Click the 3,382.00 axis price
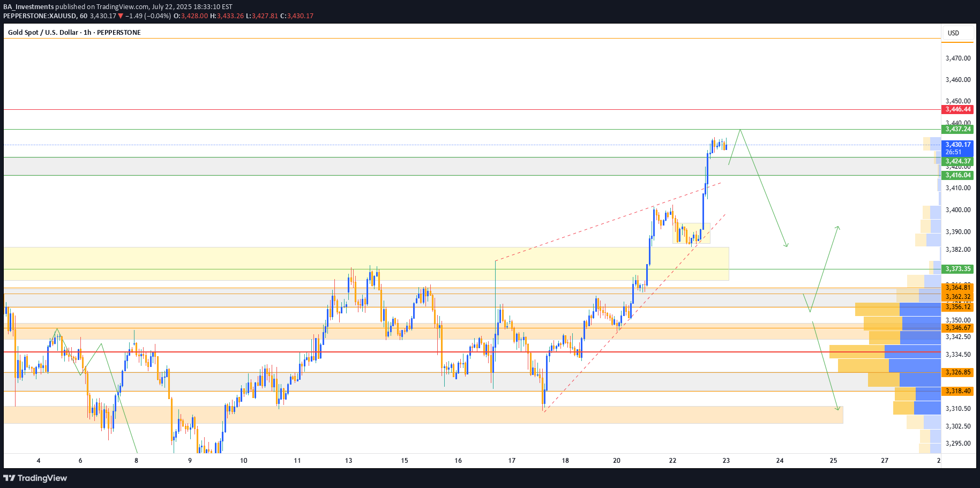Image resolution: width=980 pixels, height=488 pixels. tap(958, 250)
